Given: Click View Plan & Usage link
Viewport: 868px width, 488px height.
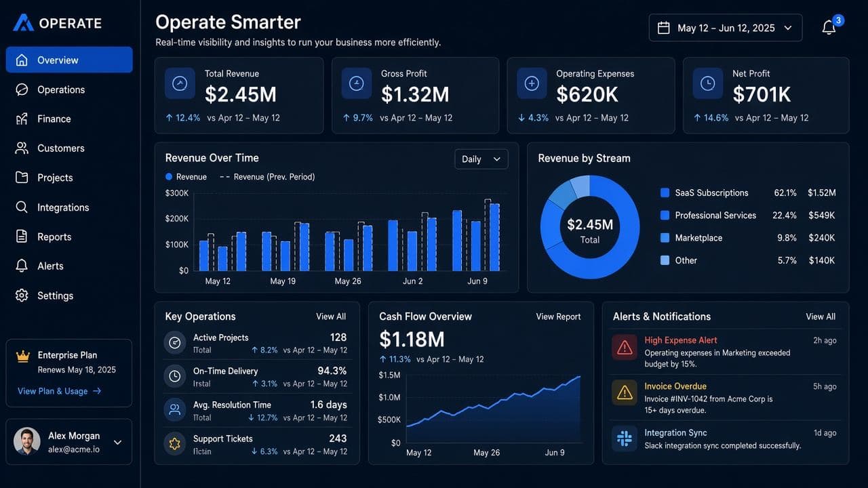Looking at the screenshot, I should coord(59,391).
